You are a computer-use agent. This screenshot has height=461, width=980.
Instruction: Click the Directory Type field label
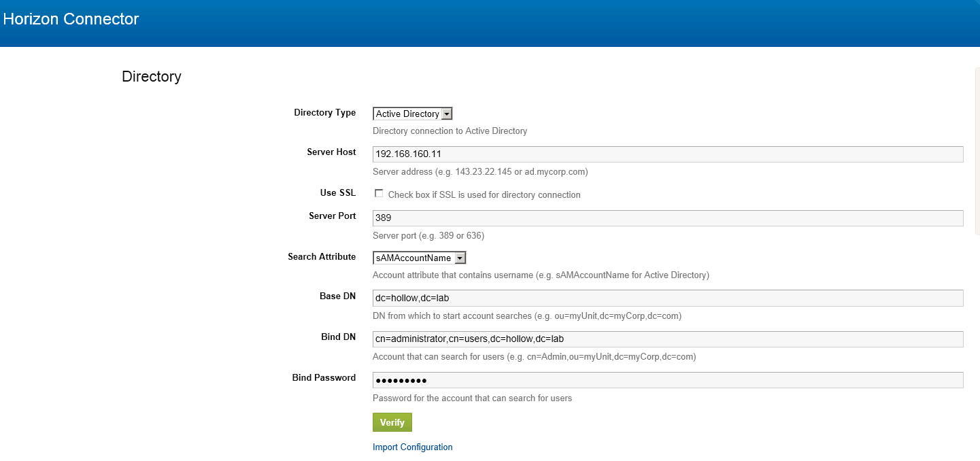point(324,113)
